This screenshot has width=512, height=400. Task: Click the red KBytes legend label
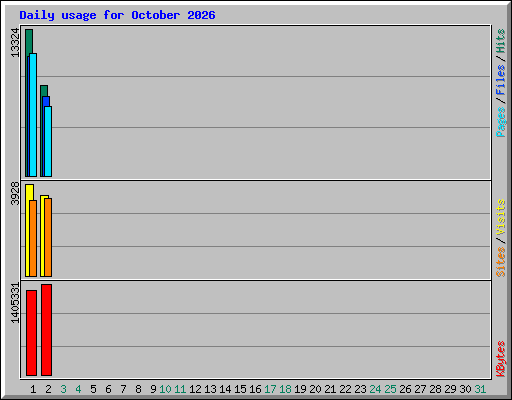click(x=500, y=359)
